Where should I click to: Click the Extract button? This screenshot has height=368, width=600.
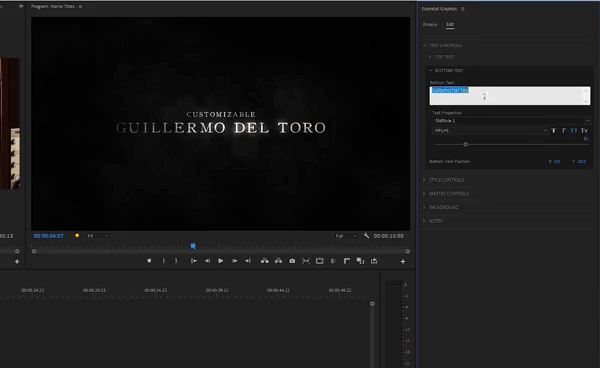point(278,261)
